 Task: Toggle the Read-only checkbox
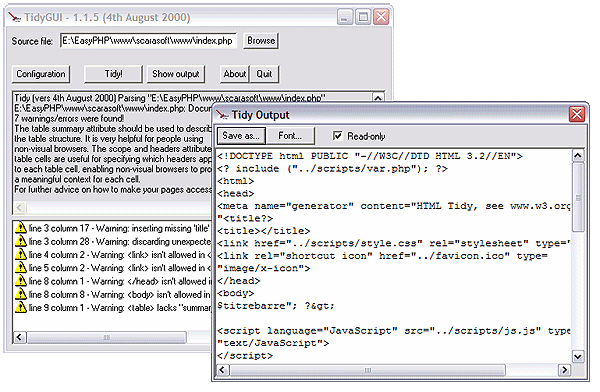coord(338,136)
